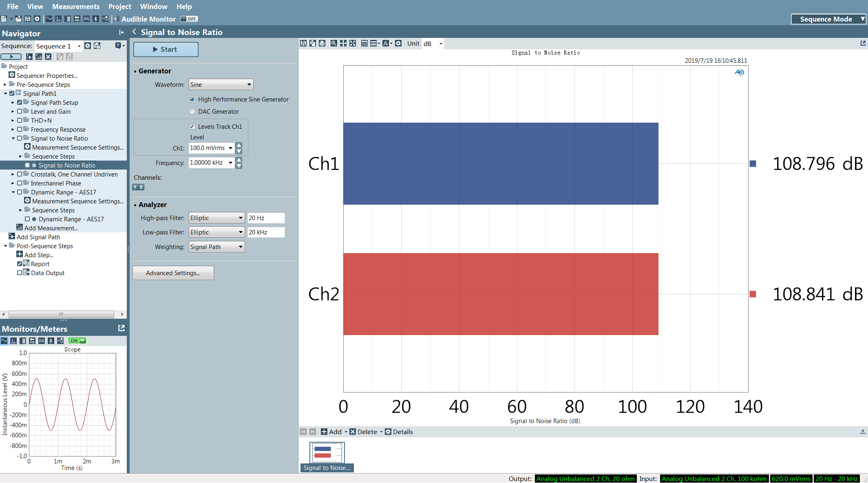Pop out the Monitors/Meters panel

121,328
